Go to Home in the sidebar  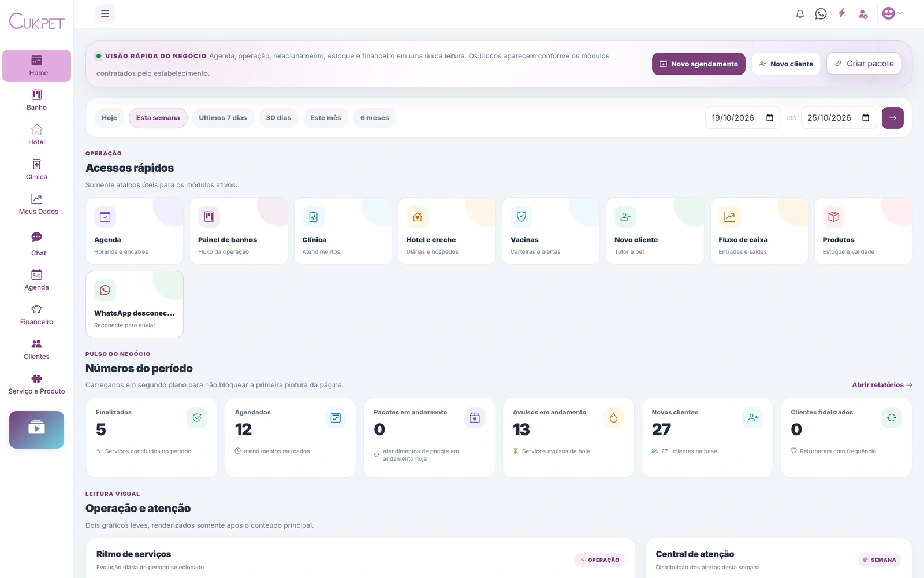pos(36,66)
